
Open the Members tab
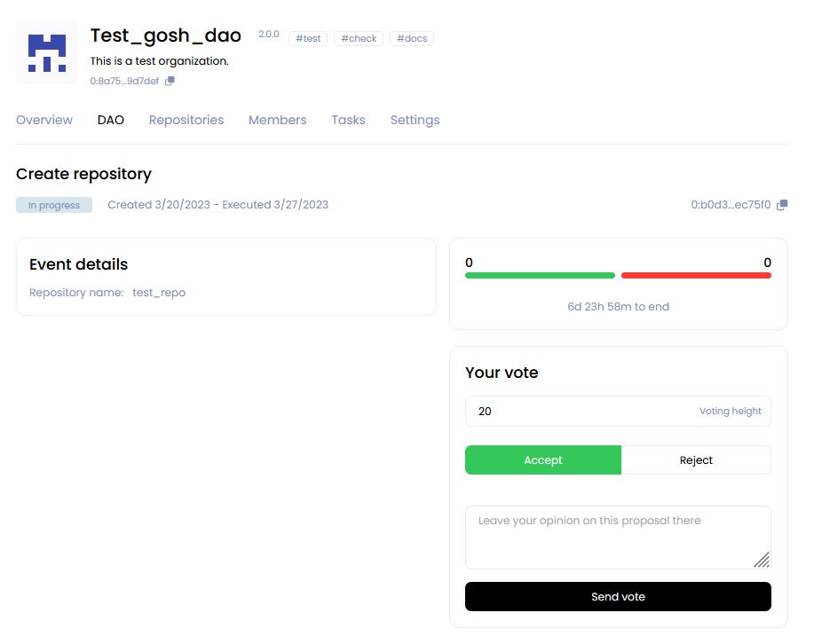(x=277, y=120)
